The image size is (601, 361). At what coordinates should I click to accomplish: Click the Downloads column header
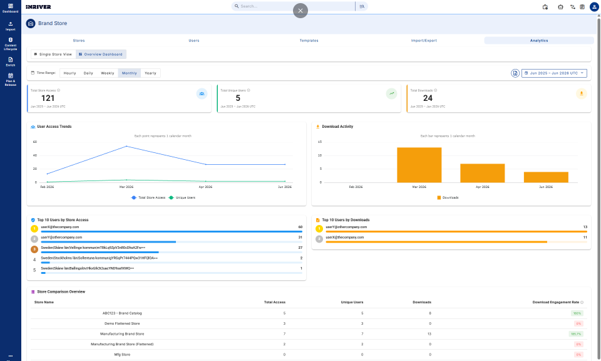click(422, 302)
